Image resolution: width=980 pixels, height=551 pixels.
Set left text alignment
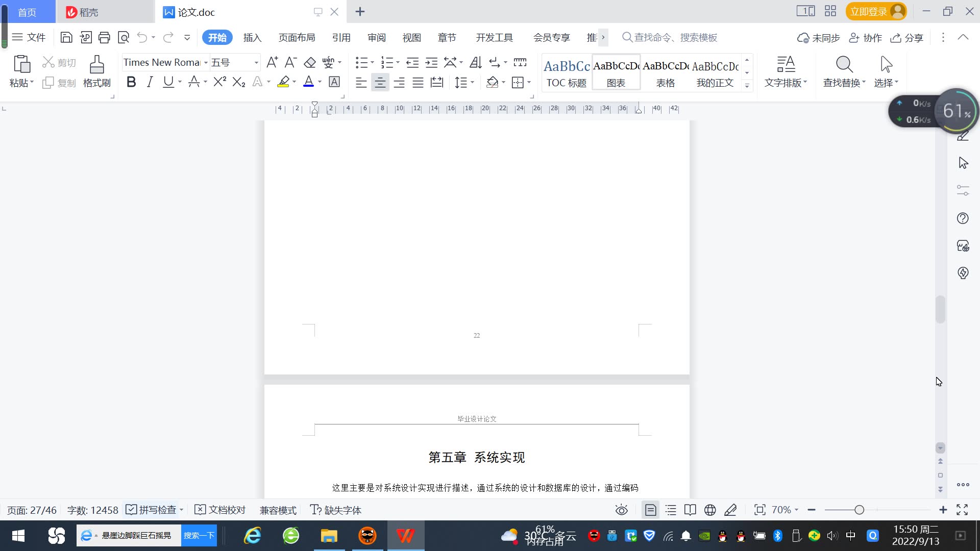coord(361,82)
